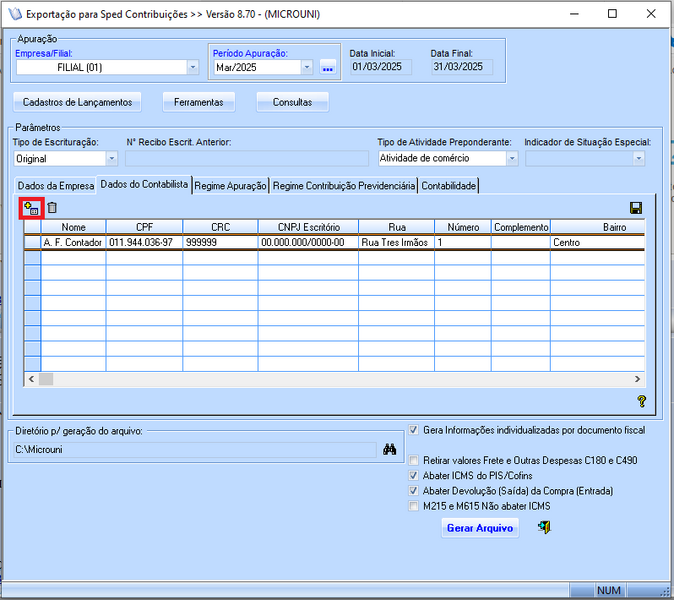Switch to the Regime Apuração tab
This screenshot has width=674, height=600.
pyautogui.click(x=230, y=186)
